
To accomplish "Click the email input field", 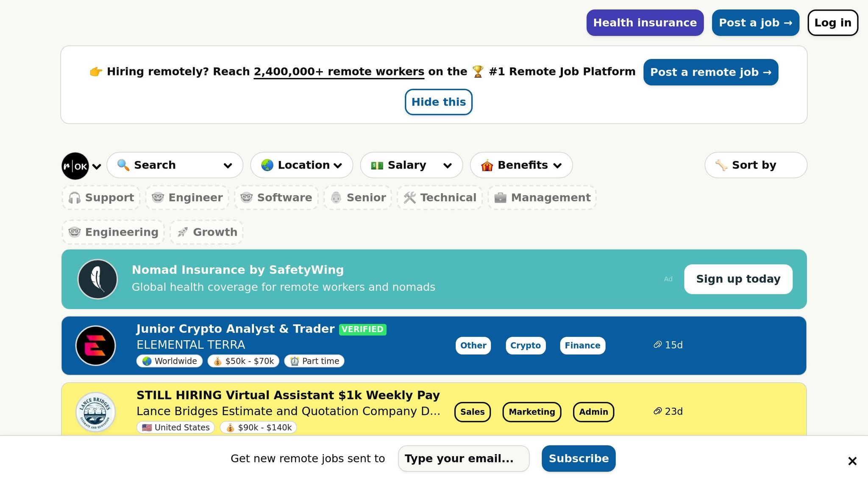I will [463, 458].
